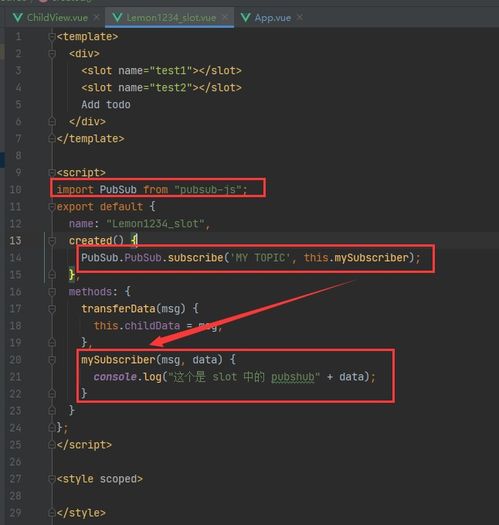Collapse the <template> block on line 1

(52, 36)
